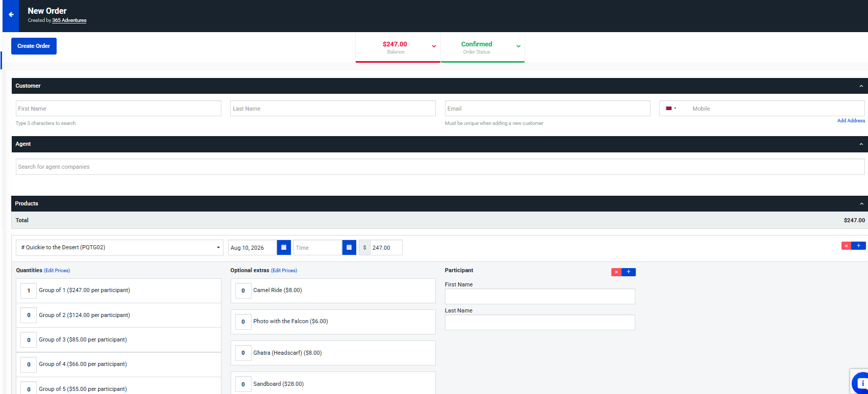This screenshot has width=868, height=394.
Task: Set quantity for Camel Ride extra
Action: click(243, 291)
